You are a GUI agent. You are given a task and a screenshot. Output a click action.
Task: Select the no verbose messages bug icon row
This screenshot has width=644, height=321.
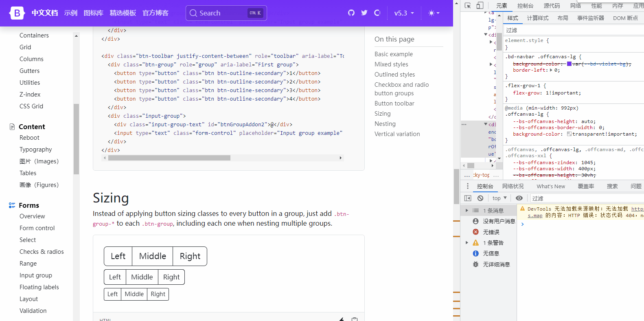tap(488, 264)
